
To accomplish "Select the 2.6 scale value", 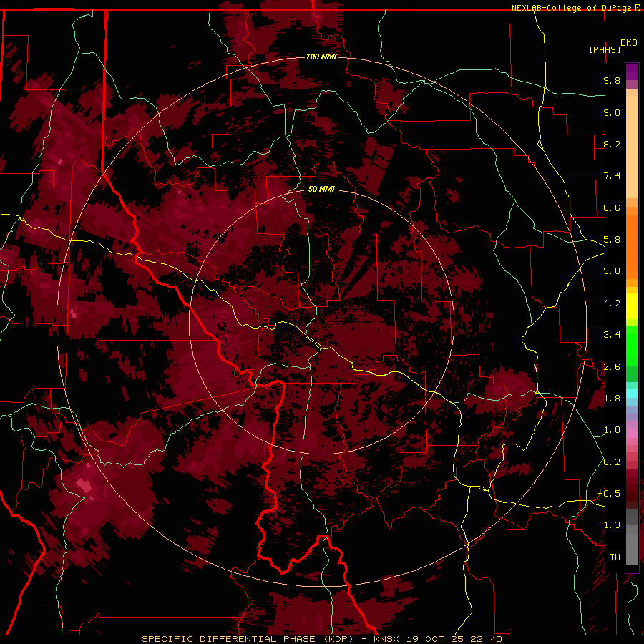I will [612, 367].
